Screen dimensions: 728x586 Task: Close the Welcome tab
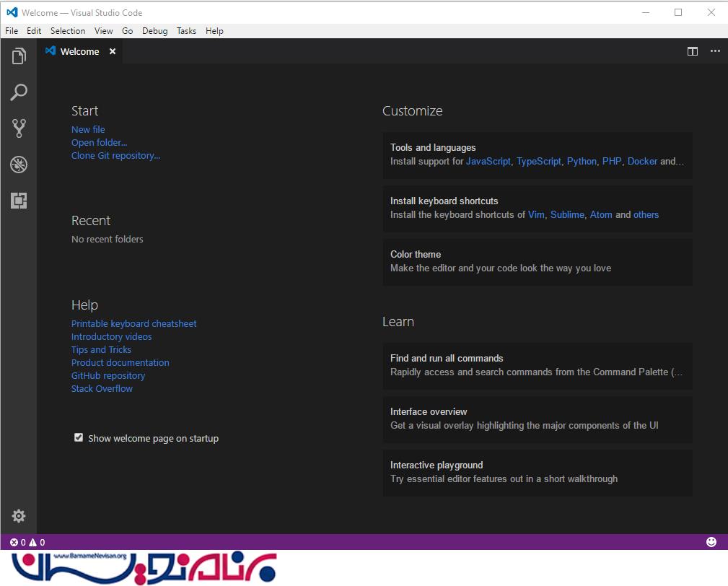pyautogui.click(x=113, y=51)
